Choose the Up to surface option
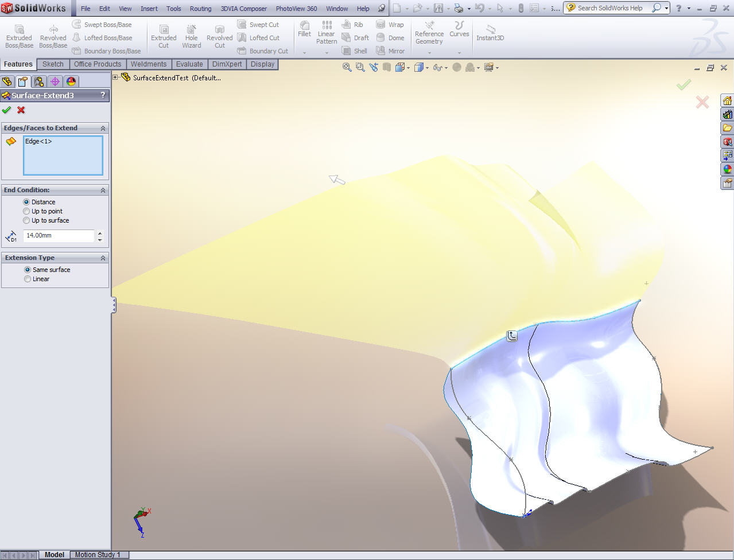 pos(26,220)
